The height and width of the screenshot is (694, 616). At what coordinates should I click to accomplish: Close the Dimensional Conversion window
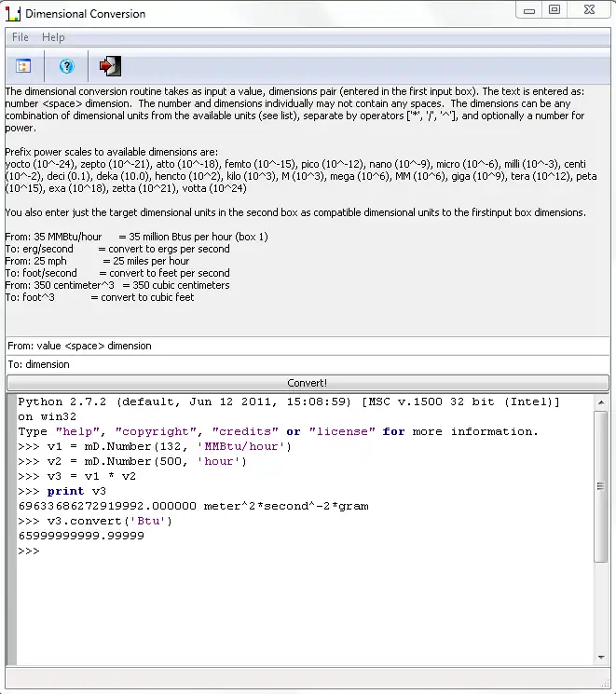(x=589, y=9)
